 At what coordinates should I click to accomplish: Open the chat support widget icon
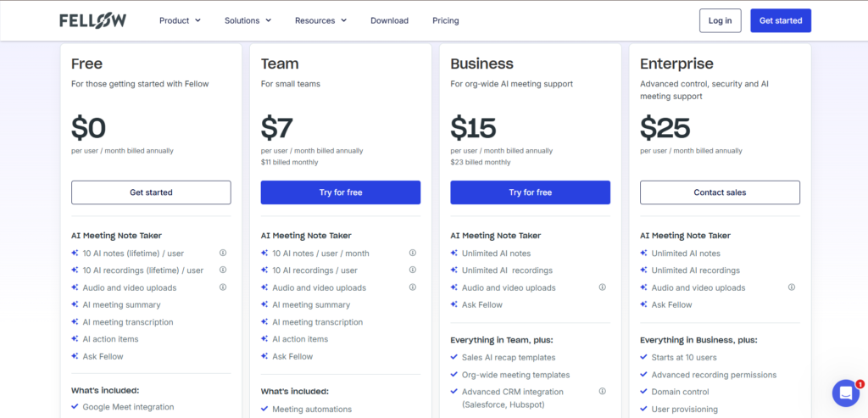(845, 393)
